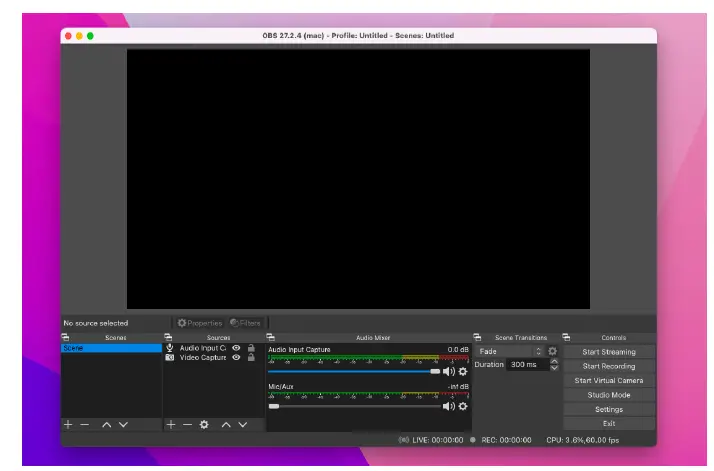The image size is (714, 471).
Task: Mute the Mic/Aux speaker icon
Action: pos(449,406)
